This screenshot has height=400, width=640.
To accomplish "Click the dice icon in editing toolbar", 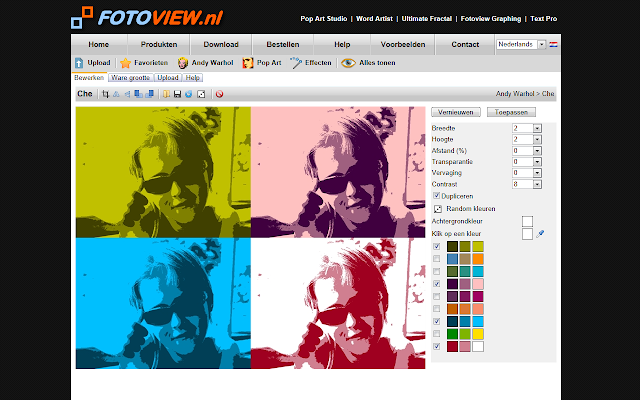I will 201,94.
